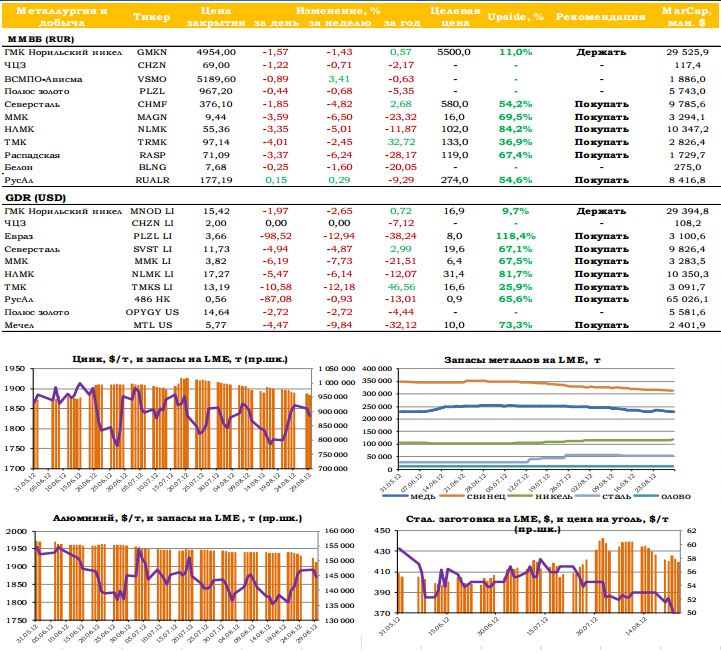Image resolution: width=721 pixels, height=653 pixels.
Task: Open the 'MTL US' ticker row
Action: (x=151, y=325)
